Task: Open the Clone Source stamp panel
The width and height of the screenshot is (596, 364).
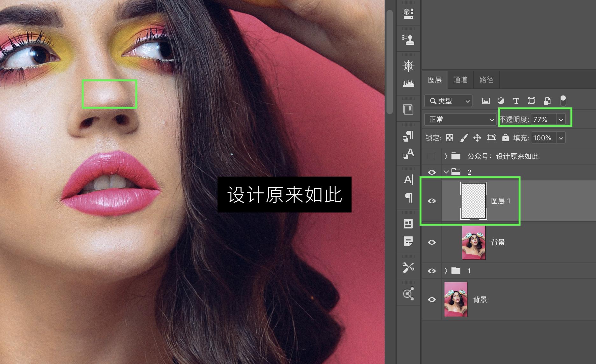Action: pyautogui.click(x=408, y=39)
